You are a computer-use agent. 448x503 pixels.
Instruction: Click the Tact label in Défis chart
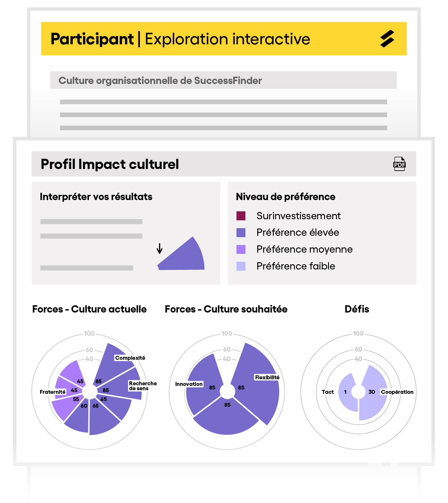(x=328, y=392)
